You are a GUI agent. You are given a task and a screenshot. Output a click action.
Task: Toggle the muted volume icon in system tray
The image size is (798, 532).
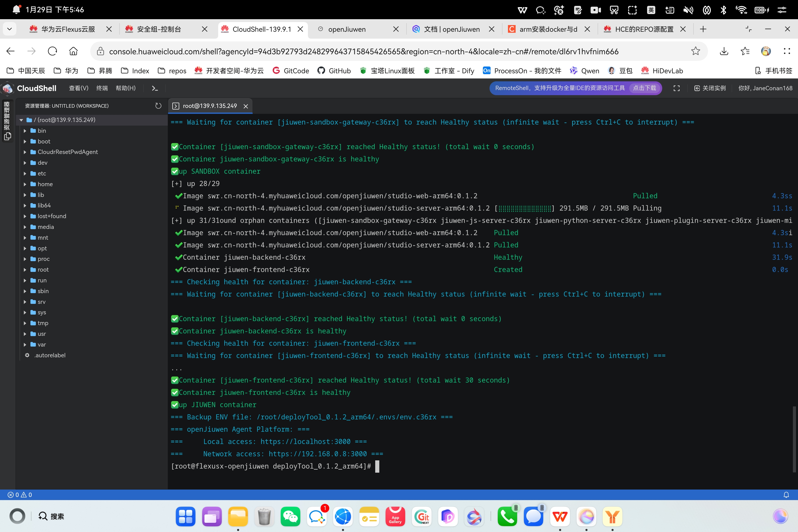[688, 10]
